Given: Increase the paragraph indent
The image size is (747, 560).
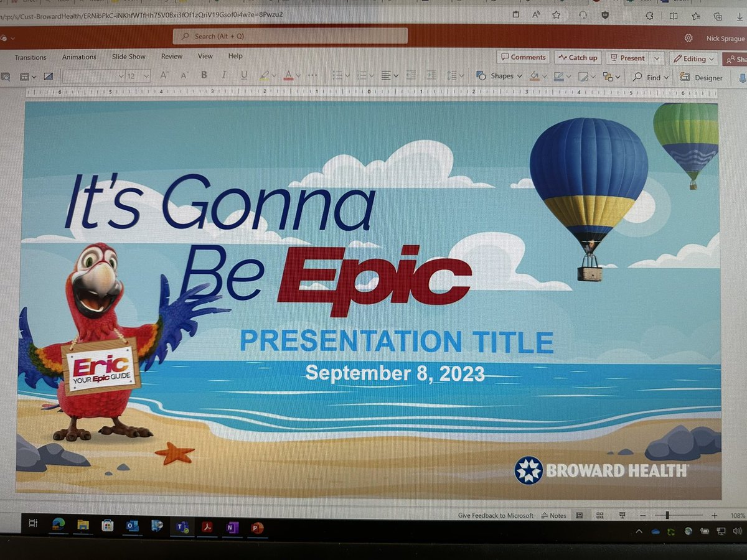Looking at the screenshot, I should [431, 75].
